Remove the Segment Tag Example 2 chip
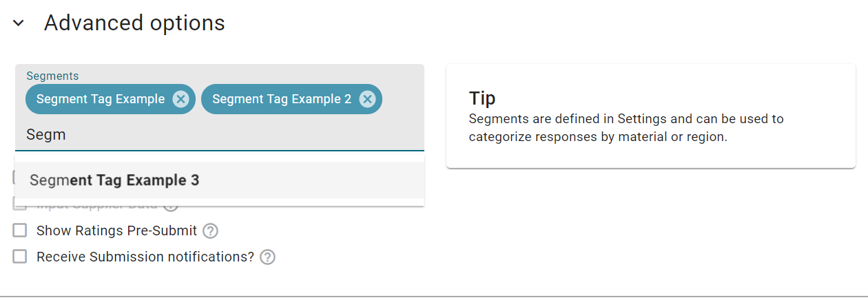This screenshot has width=868, height=300. [367, 99]
